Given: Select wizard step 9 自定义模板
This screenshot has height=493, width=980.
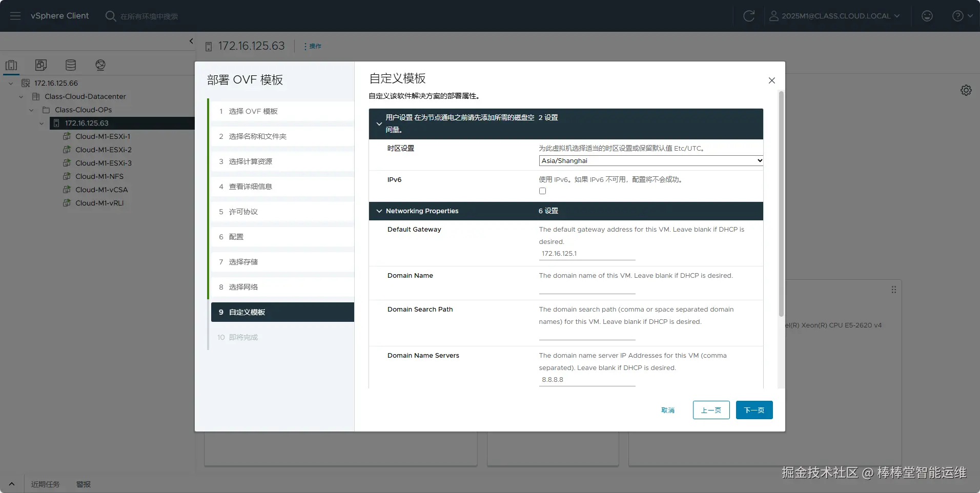Looking at the screenshot, I should point(282,312).
